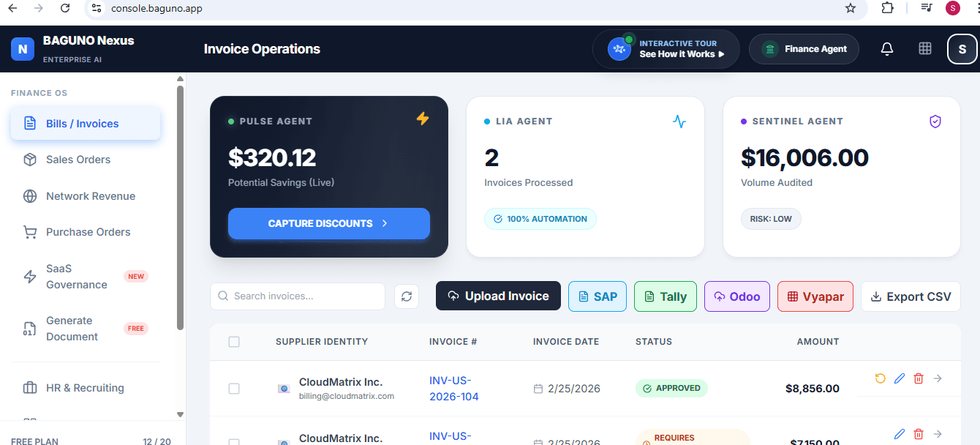Check the first CloudMatrix Inc. row checkbox
Screen dimensions: 980x445
click(234, 389)
